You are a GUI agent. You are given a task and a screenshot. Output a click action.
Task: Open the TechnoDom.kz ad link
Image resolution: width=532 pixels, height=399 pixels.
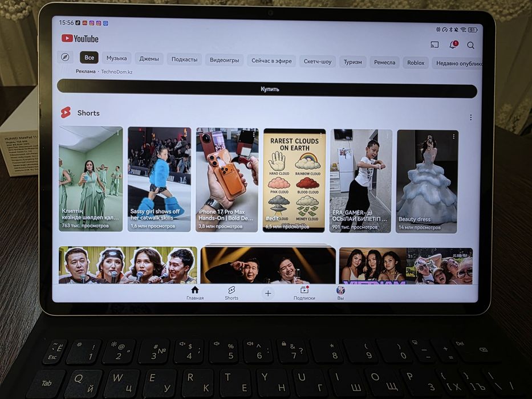click(117, 72)
